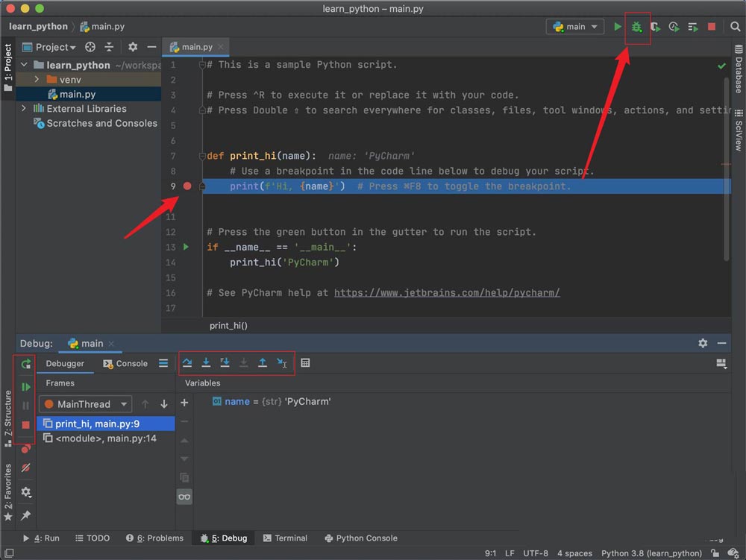Start debugging with the bug icon
Screen dimensions: 746x560
point(636,27)
